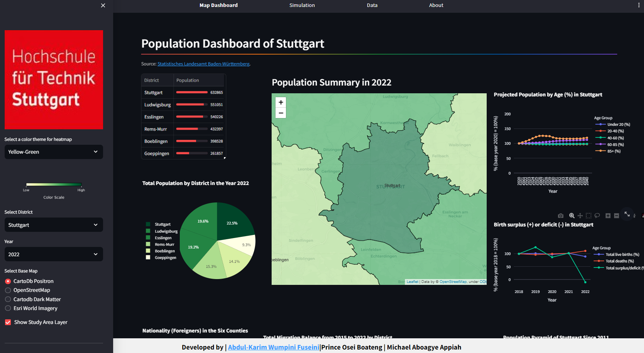Viewport: 644px width, 353px height.
Task: Close the sidebar with the X icon
Action: pos(103,5)
